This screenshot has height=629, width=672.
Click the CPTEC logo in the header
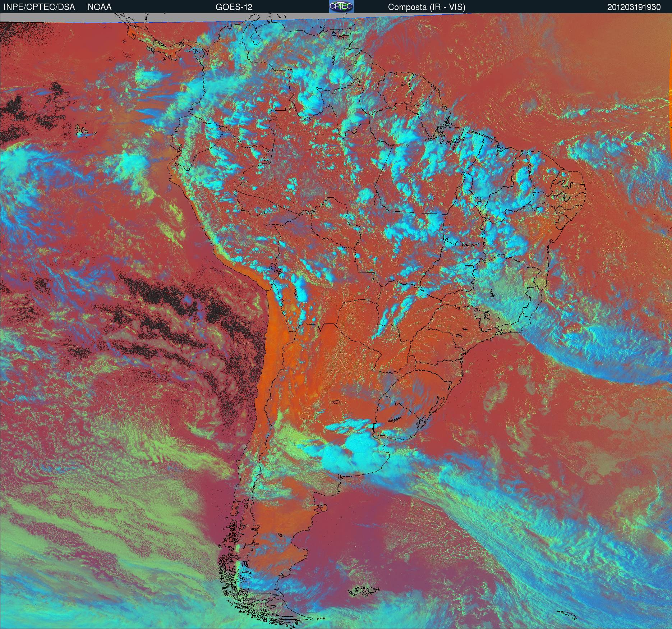click(341, 6)
